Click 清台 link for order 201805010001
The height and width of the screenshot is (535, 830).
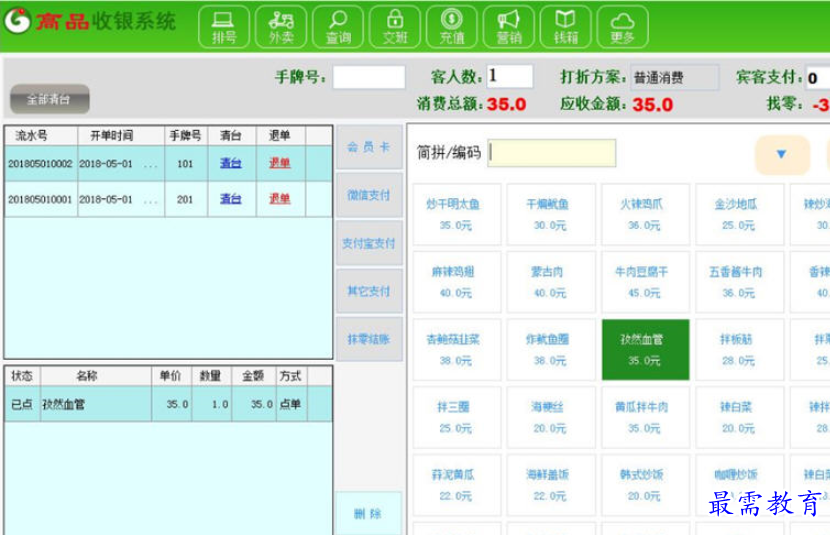tap(230, 199)
